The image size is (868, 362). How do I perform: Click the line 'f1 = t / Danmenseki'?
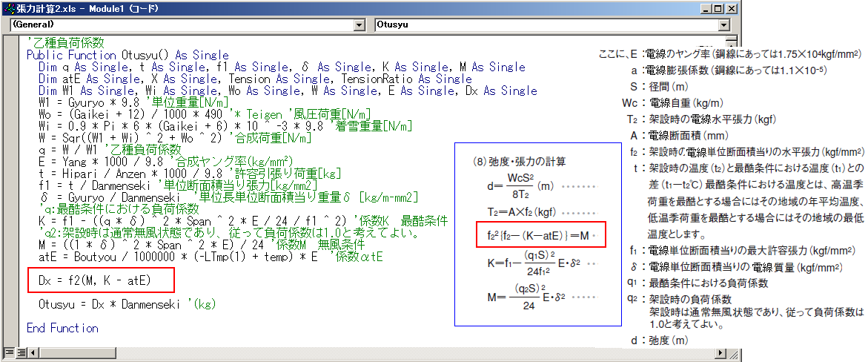click(x=178, y=185)
